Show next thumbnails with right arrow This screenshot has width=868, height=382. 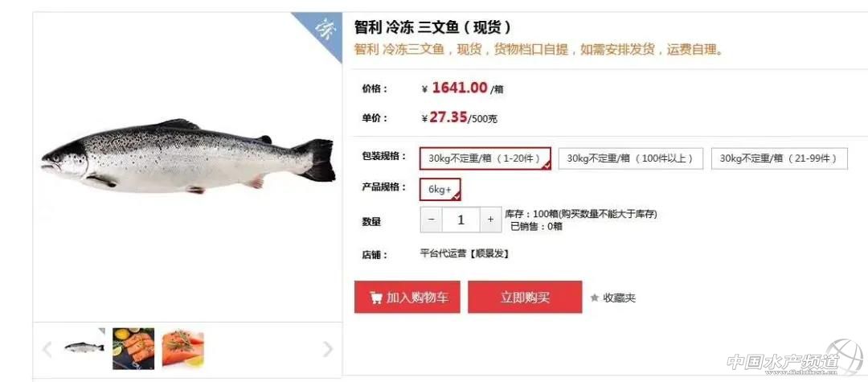pos(328,349)
